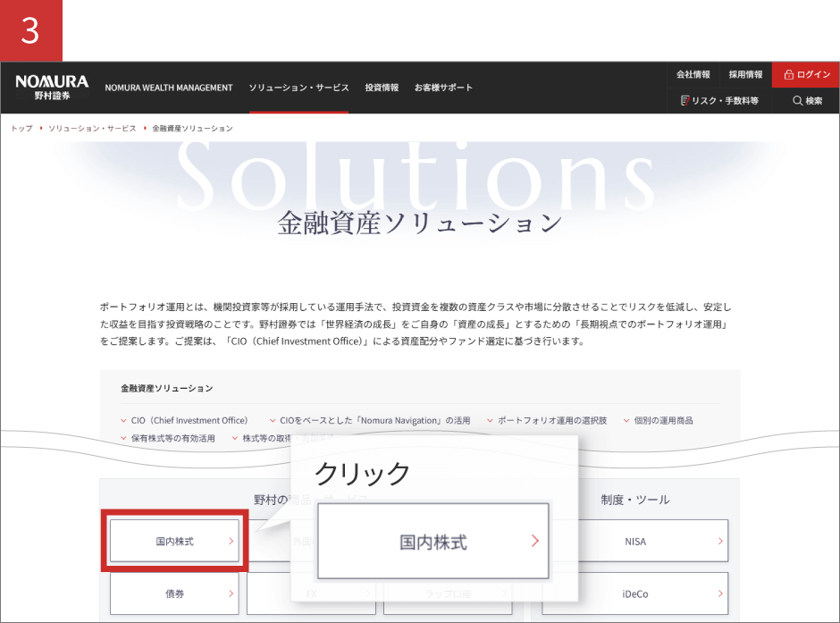Open リスク・手数料等 page
The image size is (840, 623).
pos(719,101)
